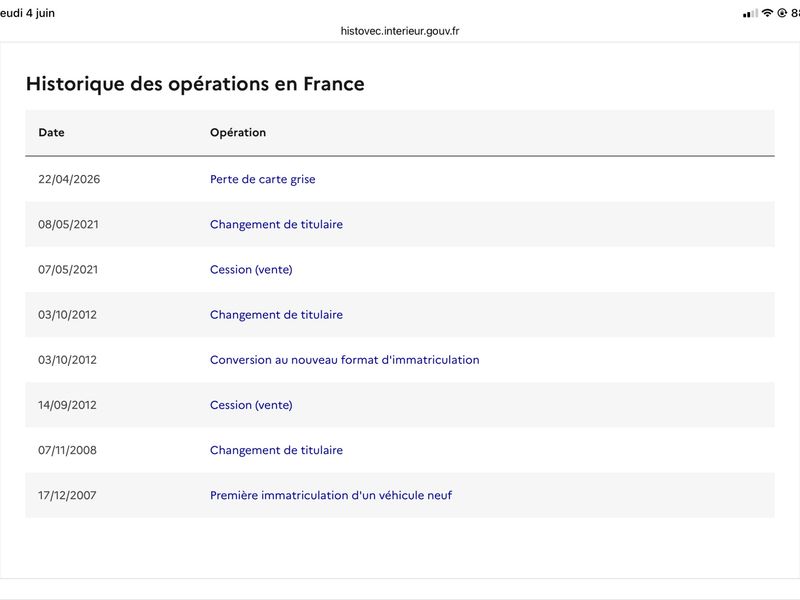Image resolution: width=800 pixels, height=600 pixels.
Task: Open the Perte de carte grise link
Action: 262,179
